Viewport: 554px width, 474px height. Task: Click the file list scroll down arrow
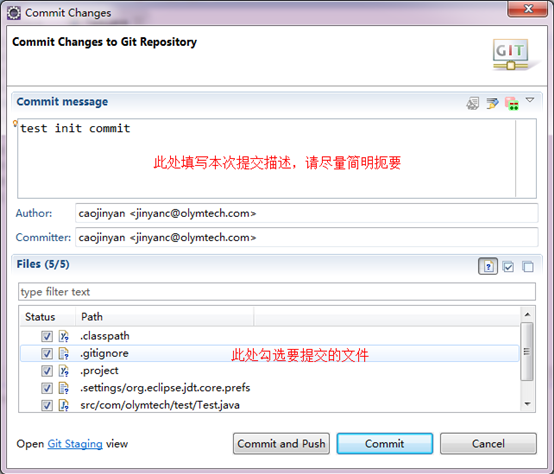point(528,404)
